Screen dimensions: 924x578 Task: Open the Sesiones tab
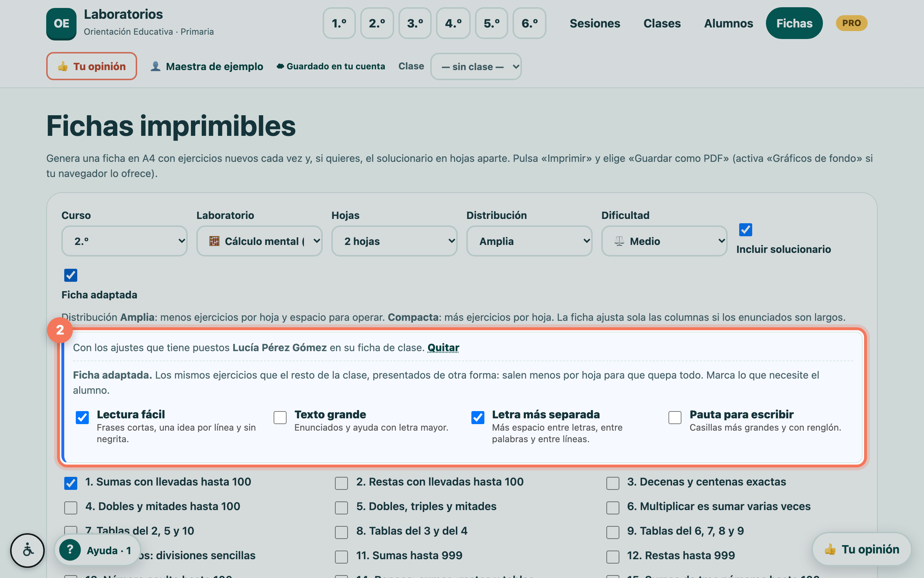click(x=595, y=23)
